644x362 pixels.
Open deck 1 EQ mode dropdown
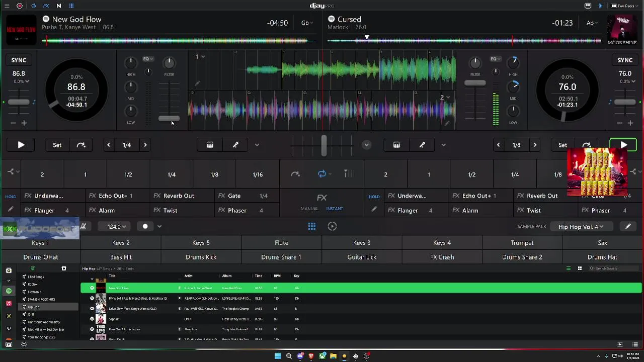[148, 59]
